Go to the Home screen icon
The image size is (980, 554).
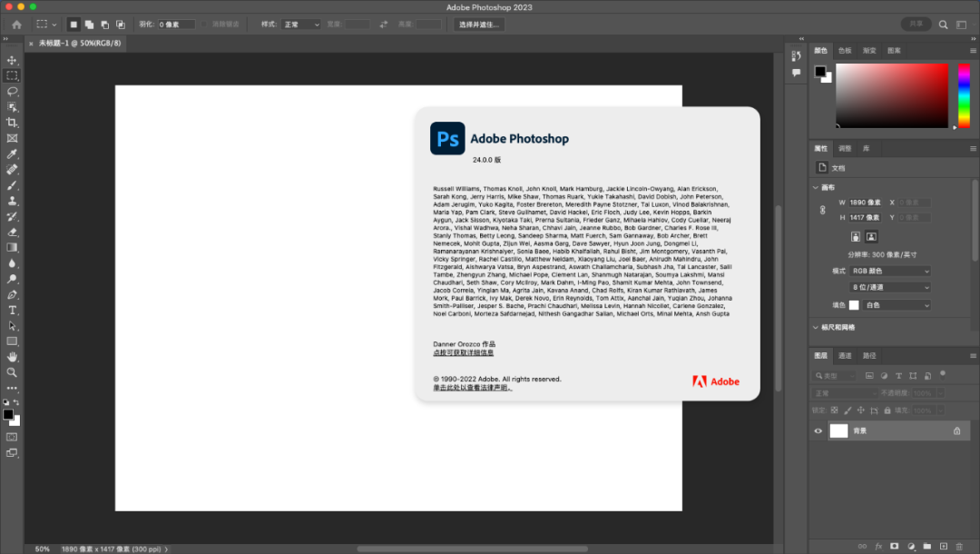pyautogui.click(x=17, y=25)
